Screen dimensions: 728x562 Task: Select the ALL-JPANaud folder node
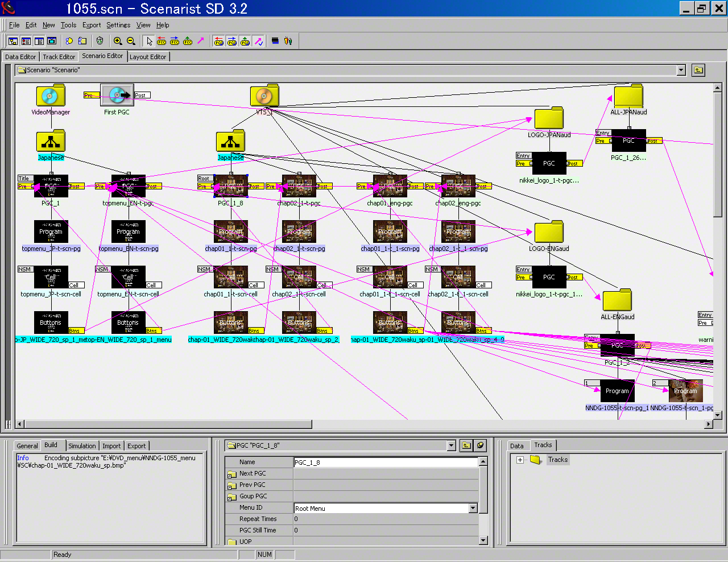point(628,96)
